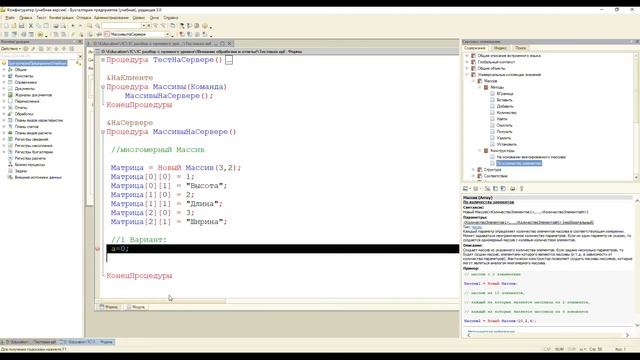
Task: Click the Cut scissors toolbar icon
Action: click(31, 26)
